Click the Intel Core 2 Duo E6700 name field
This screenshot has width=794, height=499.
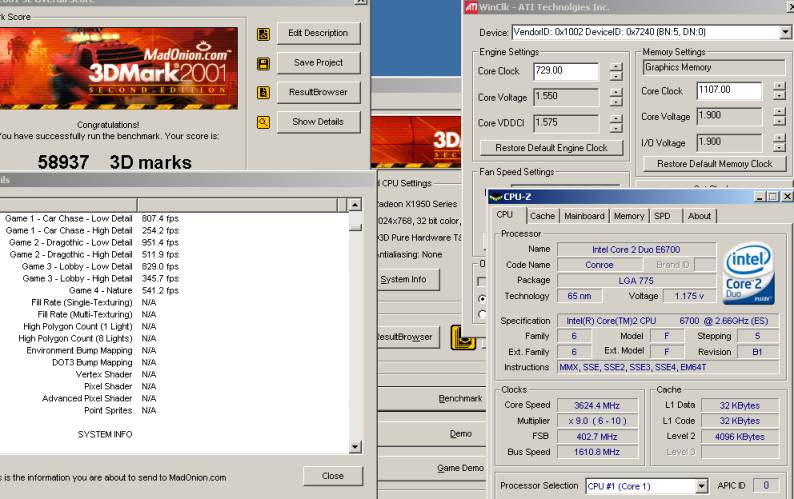[637, 250]
